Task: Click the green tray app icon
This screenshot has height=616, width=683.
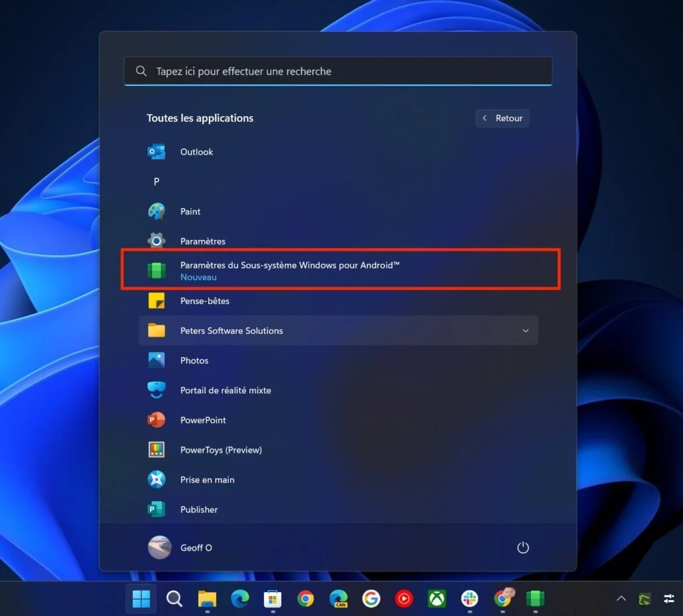Action: 644,599
